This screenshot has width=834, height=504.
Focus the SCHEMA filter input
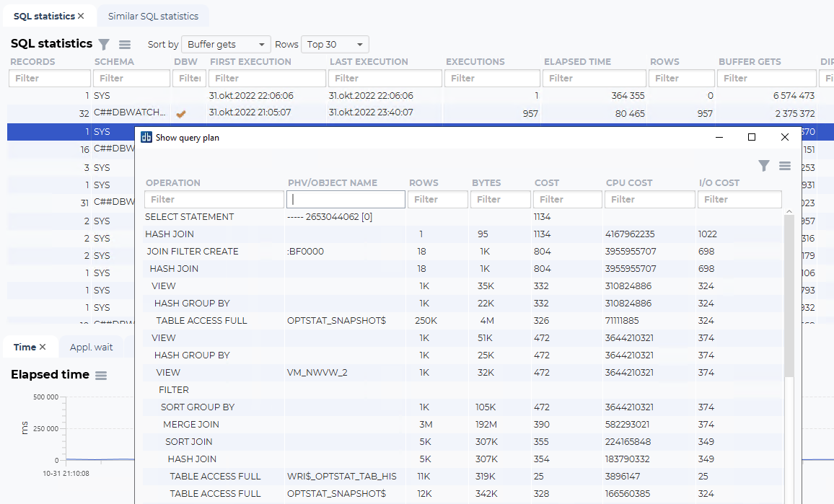pyautogui.click(x=131, y=79)
